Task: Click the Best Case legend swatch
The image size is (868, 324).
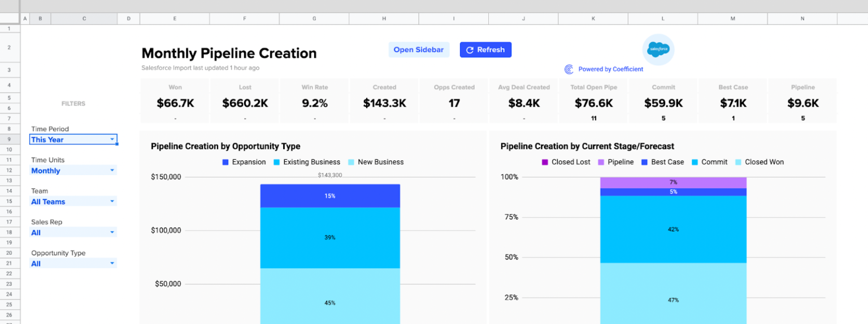Action: click(x=645, y=162)
